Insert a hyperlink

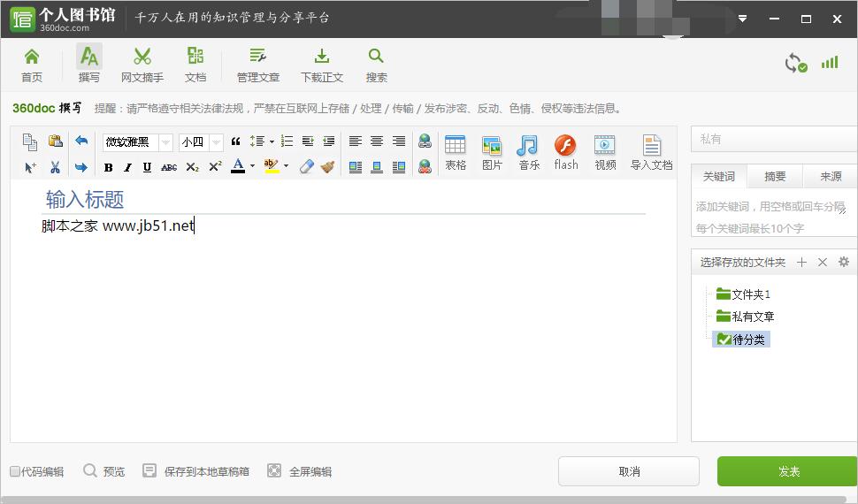tap(425, 141)
